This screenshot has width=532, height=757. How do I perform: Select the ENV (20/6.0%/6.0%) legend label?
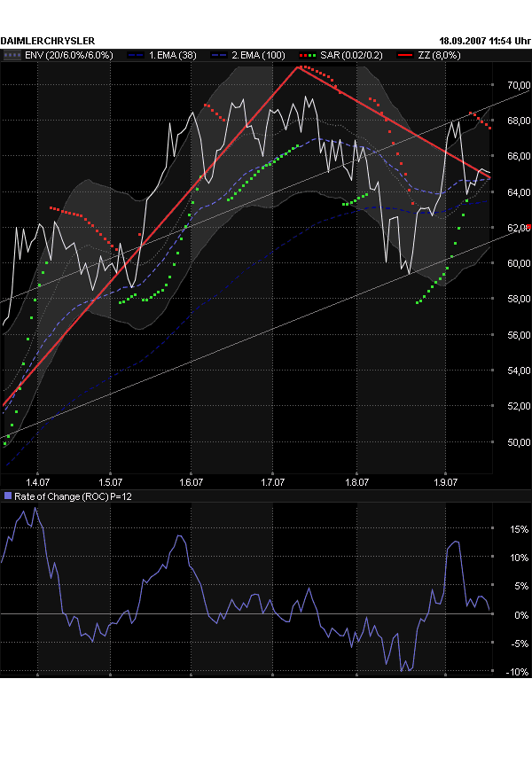click(x=69, y=55)
